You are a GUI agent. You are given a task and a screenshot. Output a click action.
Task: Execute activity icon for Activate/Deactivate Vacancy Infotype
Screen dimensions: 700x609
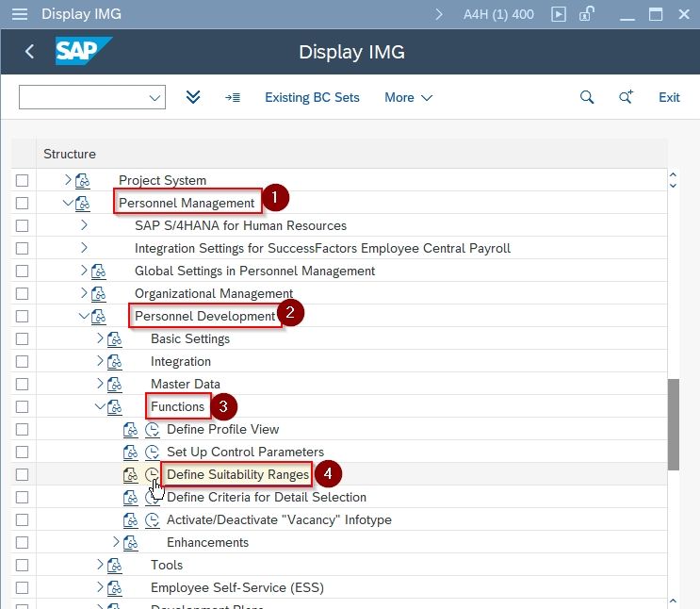(153, 520)
